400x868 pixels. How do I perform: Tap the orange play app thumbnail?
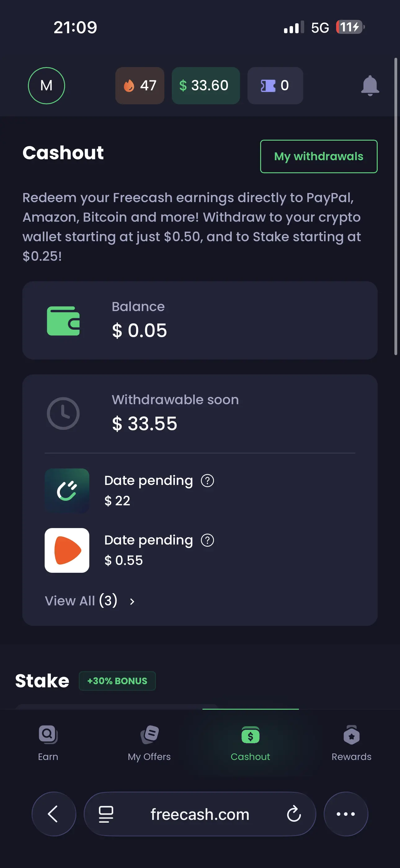tap(67, 550)
